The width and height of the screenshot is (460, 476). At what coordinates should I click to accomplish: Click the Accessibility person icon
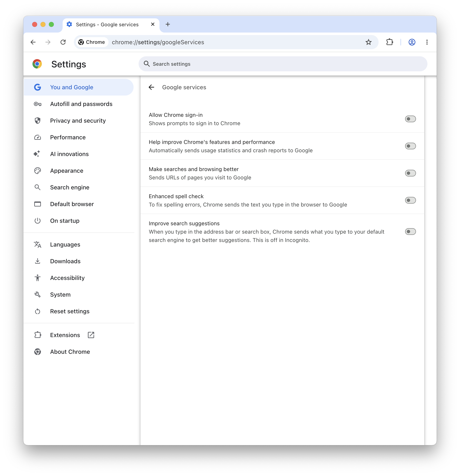[x=37, y=278]
